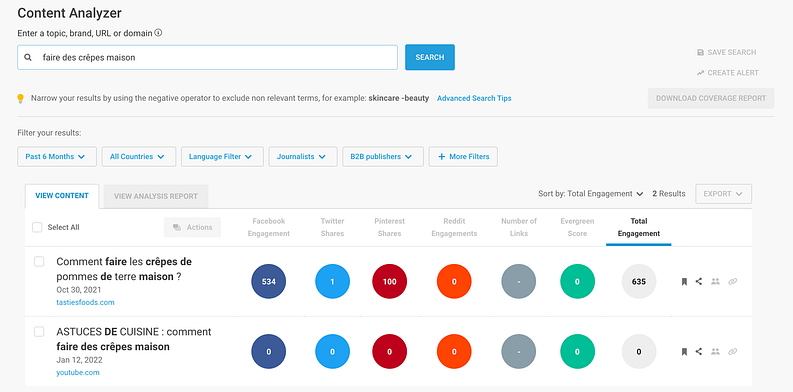This screenshot has height=392, width=793.
Task: Bookmark the ASTUCES DE CUISINE video result
Action: pos(684,352)
